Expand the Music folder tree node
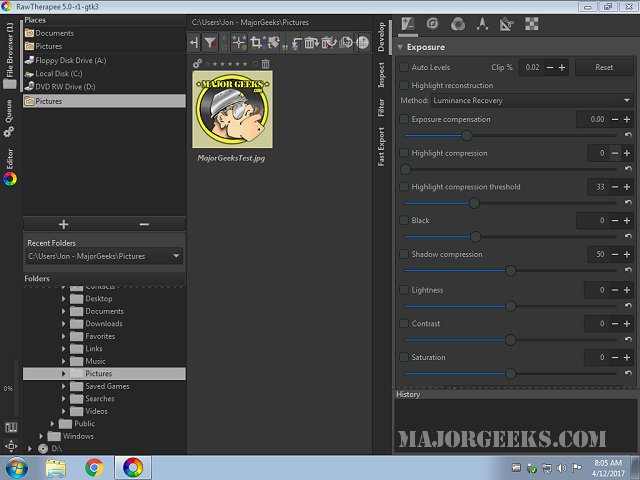640x480 pixels. tap(63, 361)
